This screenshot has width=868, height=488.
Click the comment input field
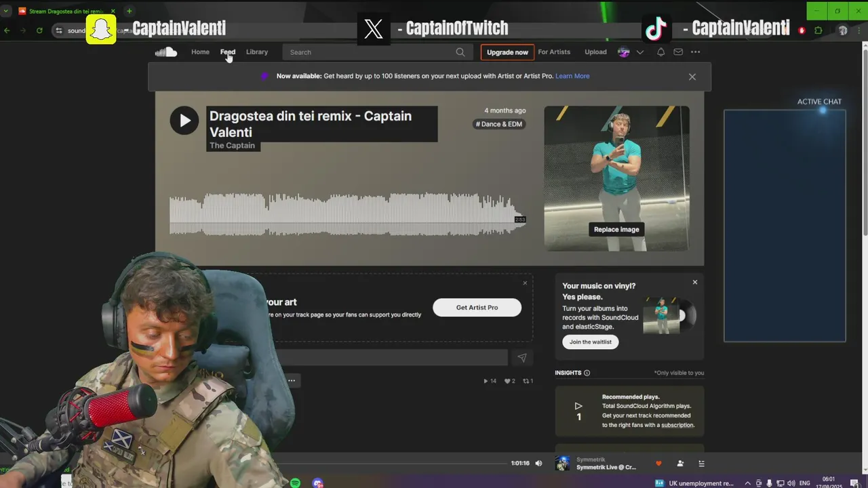[x=392, y=358]
